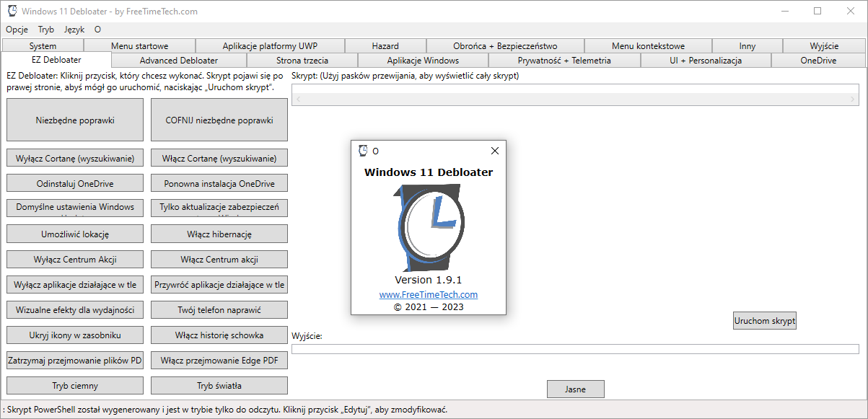Open the Aplikacje platformy UWP tab
The height and width of the screenshot is (419, 868).
pyautogui.click(x=270, y=46)
